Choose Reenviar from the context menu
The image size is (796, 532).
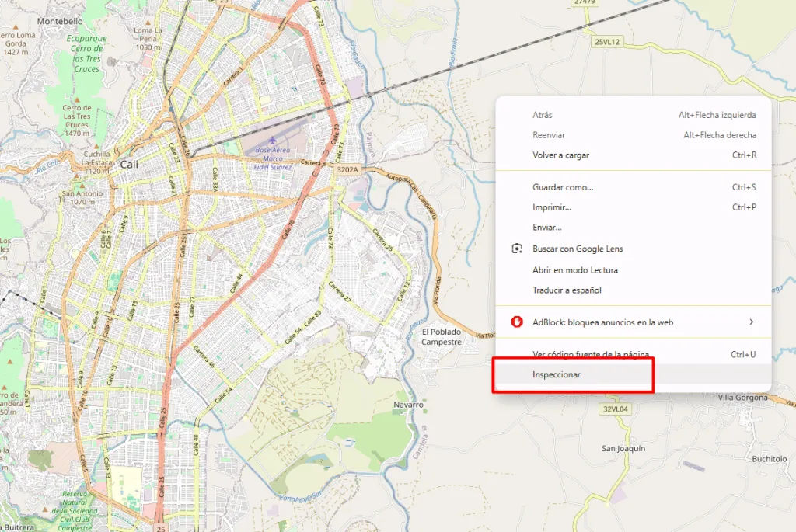click(633, 135)
